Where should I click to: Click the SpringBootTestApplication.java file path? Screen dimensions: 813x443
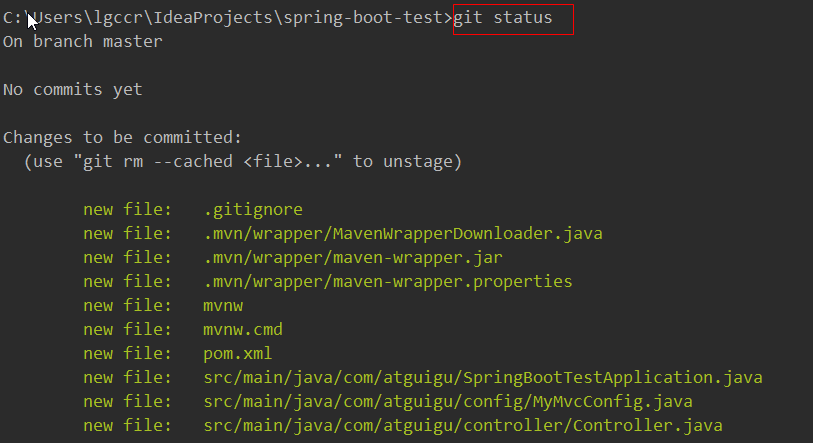tap(482, 378)
